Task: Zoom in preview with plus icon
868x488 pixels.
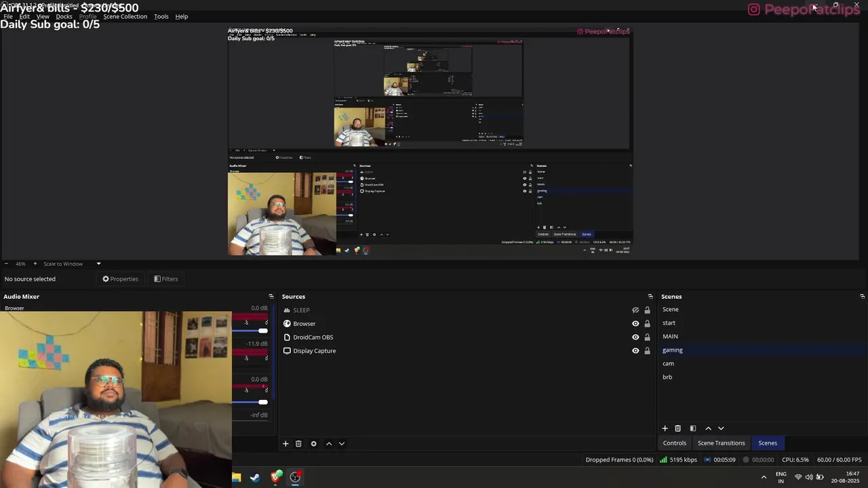Action: [x=35, y=264]
